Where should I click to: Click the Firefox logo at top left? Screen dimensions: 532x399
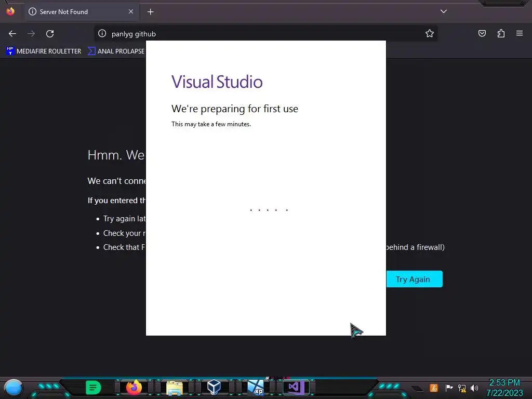pyautogui.click(x=10, y=11)
